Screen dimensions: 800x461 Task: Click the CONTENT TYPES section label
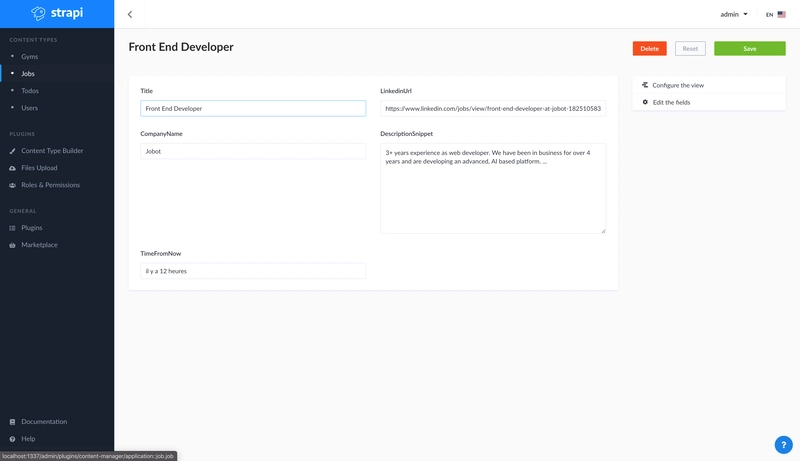coord(33,40)
